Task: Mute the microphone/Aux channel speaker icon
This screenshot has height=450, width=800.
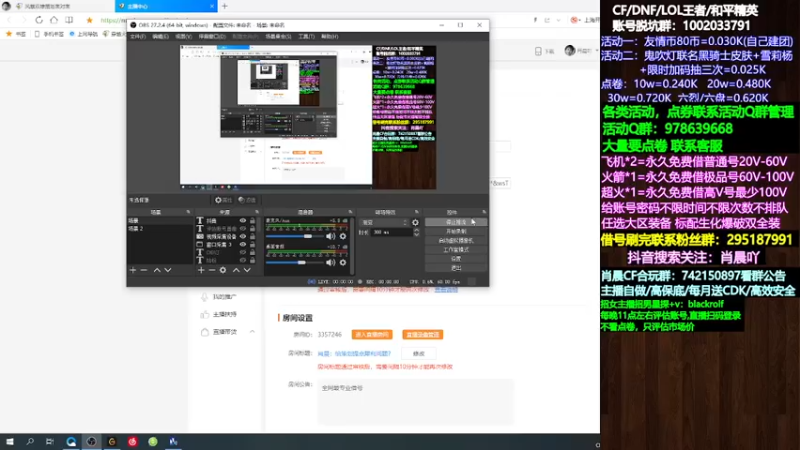Action: [331, 236]
